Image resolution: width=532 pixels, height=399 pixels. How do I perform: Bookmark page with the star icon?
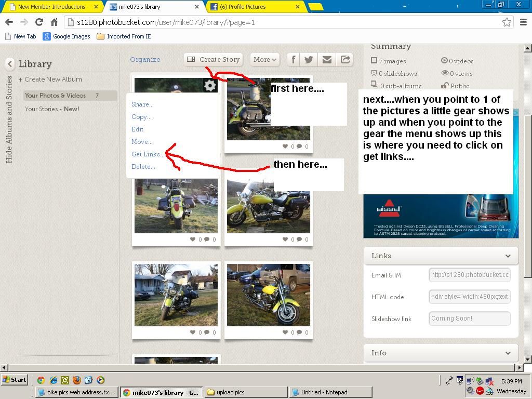pyautogui.click(x=507, y=22)
